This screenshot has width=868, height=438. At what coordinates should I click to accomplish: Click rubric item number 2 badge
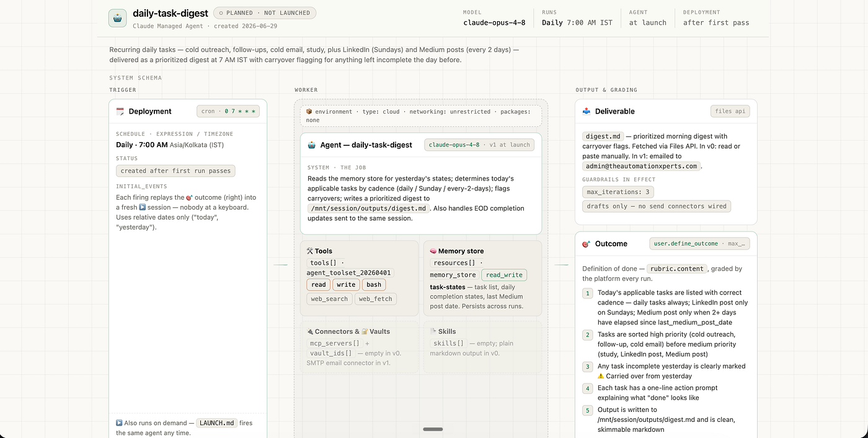[x=588, y=335]
